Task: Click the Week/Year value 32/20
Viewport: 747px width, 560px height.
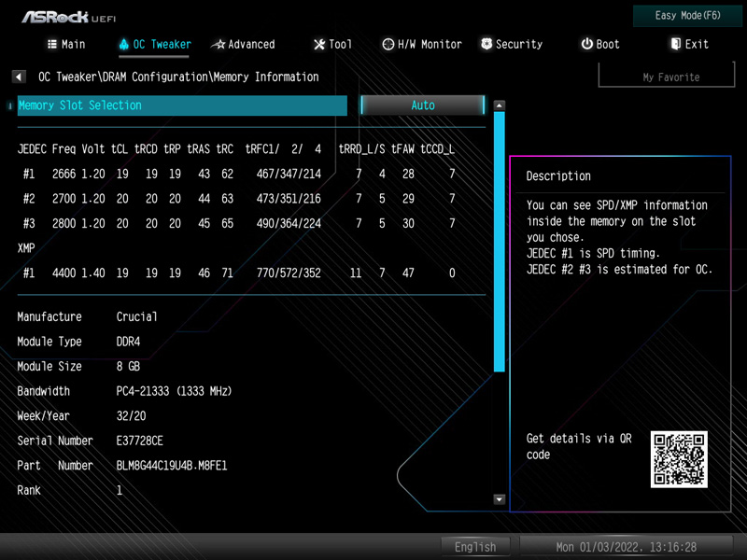Action: point(131,415)
